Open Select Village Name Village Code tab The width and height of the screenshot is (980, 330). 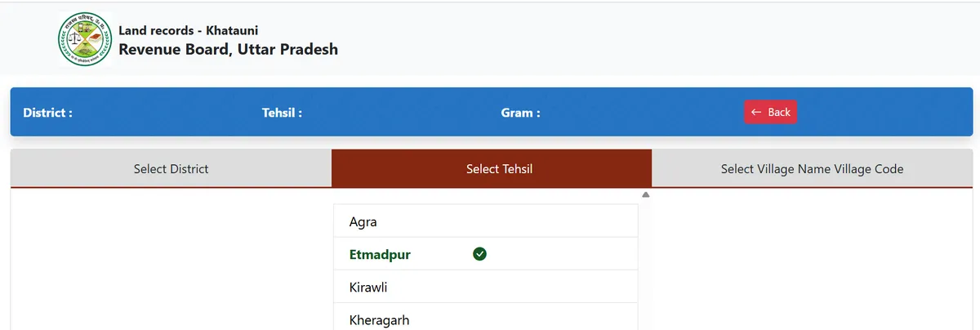pos(812,169)
